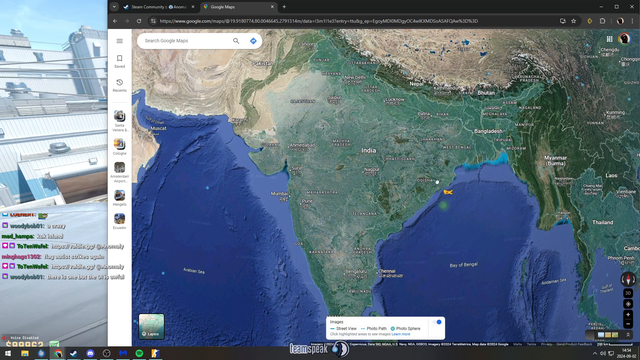Switch to Steam Community tab
640x360 pixels.
[159, 7]
